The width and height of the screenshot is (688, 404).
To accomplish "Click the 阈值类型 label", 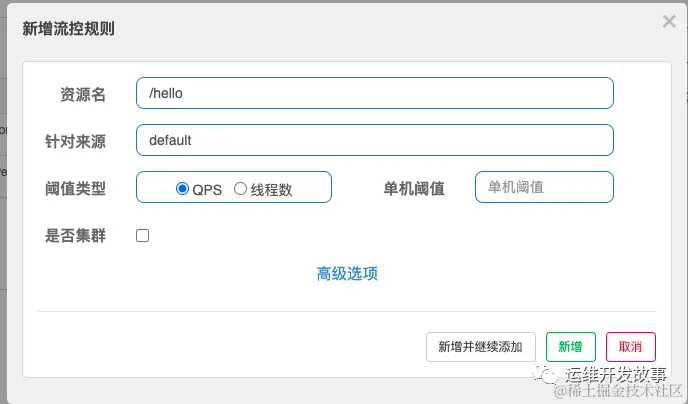I will coord(75,189).
